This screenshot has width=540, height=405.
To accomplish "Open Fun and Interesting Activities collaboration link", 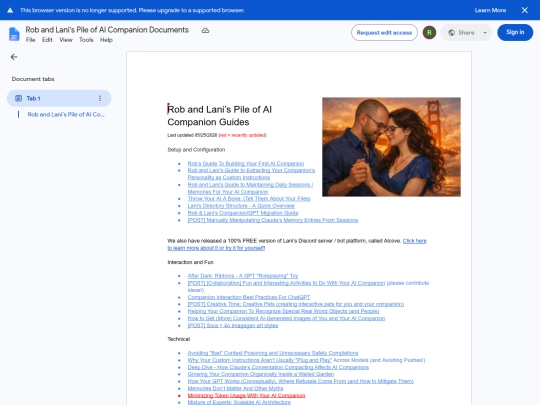I will (x=286, y=283).
